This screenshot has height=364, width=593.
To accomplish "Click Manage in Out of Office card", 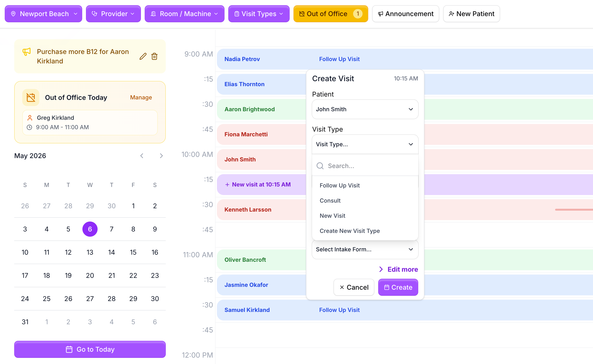I will point(141,98).
